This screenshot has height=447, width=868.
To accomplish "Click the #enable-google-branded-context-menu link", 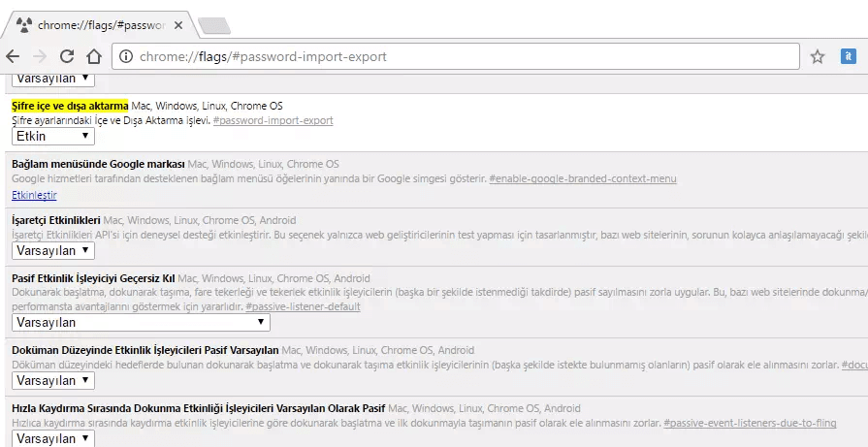I will coord(582,179).
